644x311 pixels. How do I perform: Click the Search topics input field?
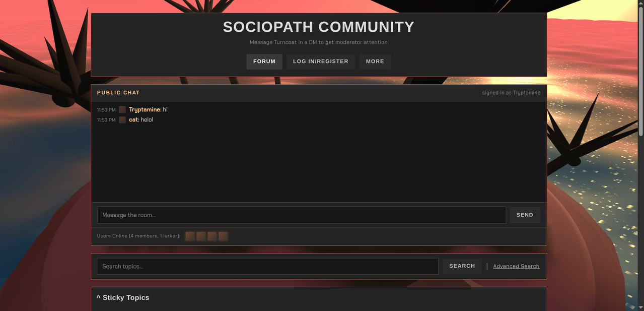click(x=267, y=266)
